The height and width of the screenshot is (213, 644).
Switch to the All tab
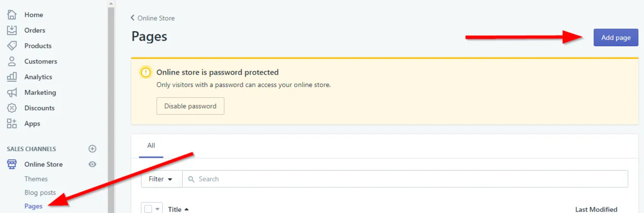pos(151,146)
